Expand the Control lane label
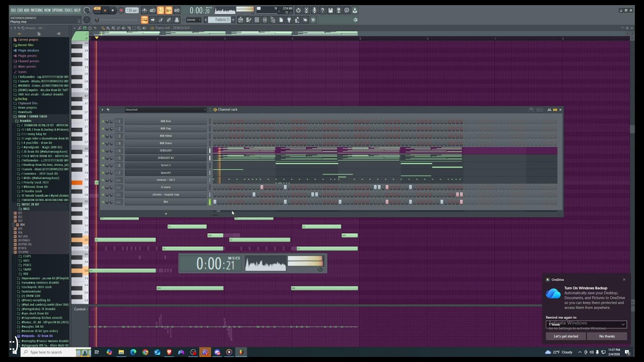The width and height of the screenshot is (644, 362). coord(80,309)
